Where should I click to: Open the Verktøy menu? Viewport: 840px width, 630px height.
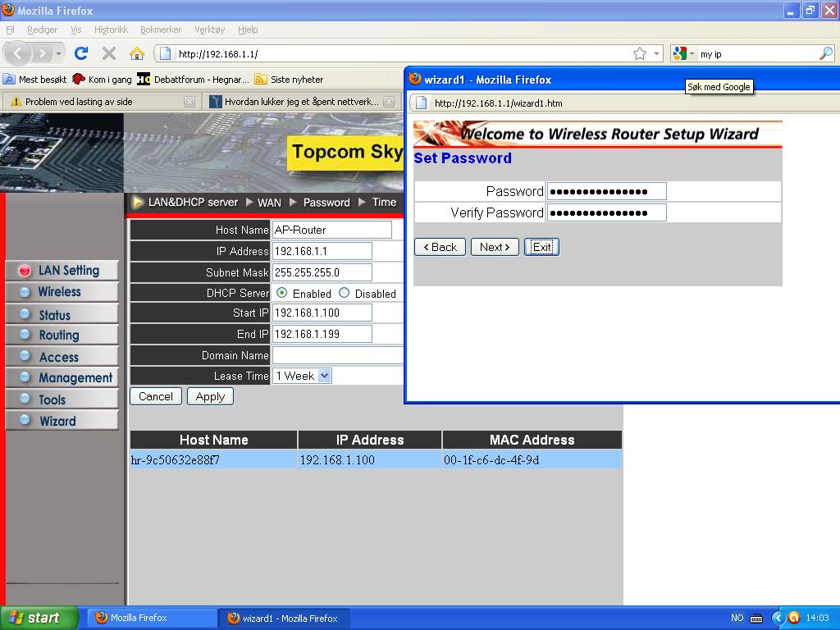point(209,30)
